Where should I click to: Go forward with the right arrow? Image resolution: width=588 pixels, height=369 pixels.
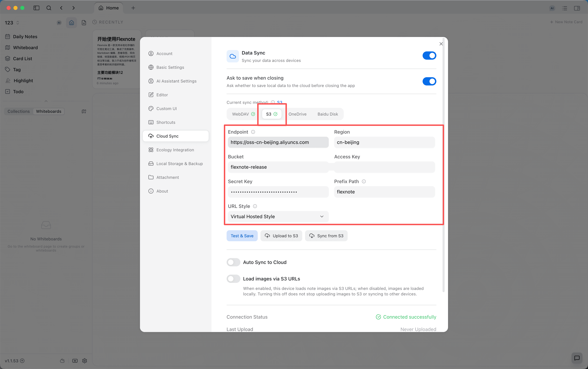(73, 8)
